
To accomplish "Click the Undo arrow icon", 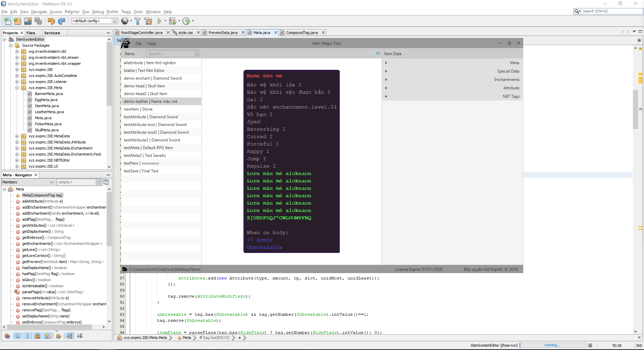I will pos(51,21).
